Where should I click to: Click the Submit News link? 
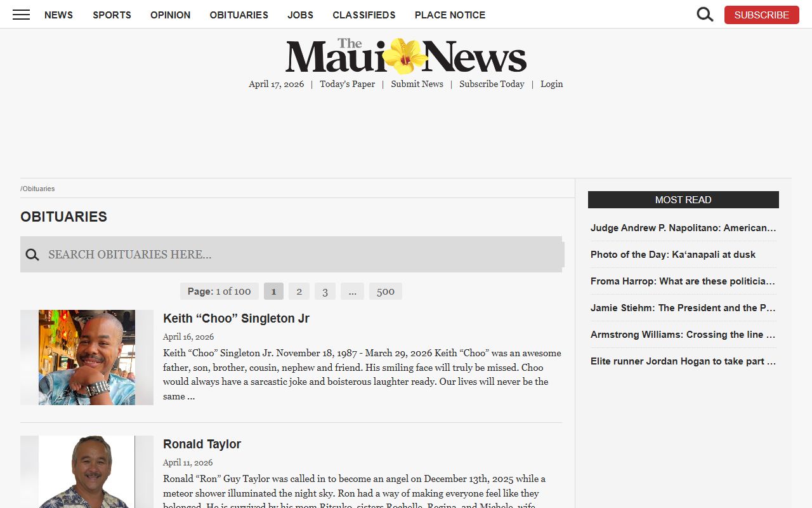[x=417, y=84]
